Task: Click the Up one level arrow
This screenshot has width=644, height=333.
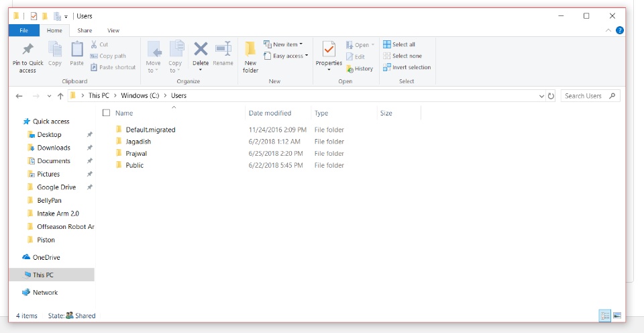Action: [60, 96]
